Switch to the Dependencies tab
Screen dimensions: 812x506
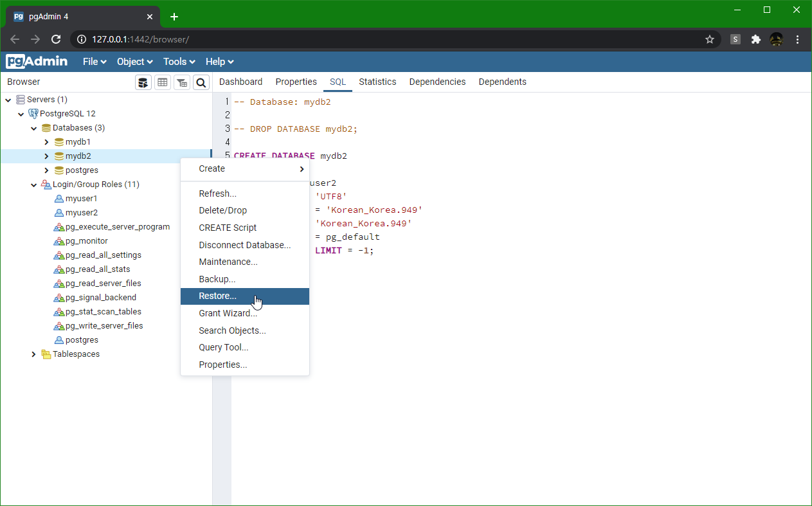tap(437, 82)
